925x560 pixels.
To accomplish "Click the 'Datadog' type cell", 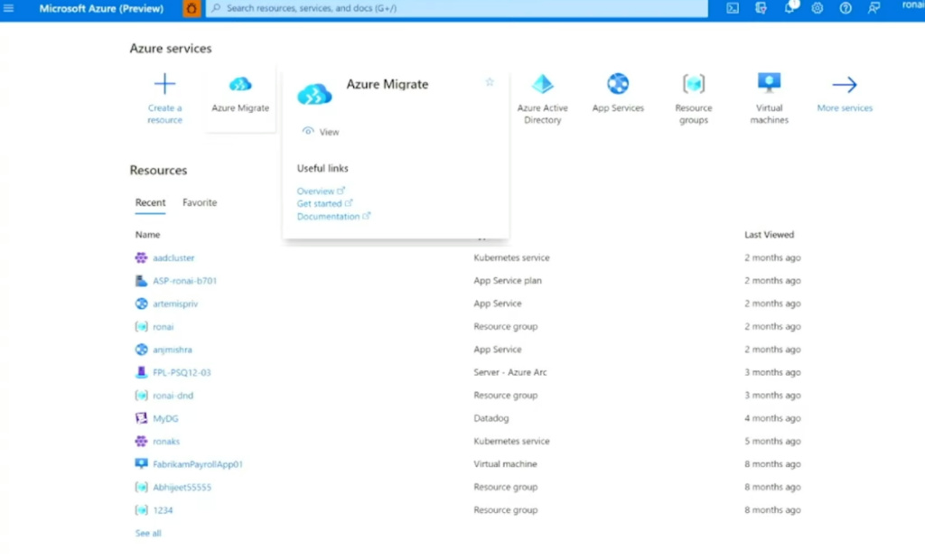I will coord(491,418).
